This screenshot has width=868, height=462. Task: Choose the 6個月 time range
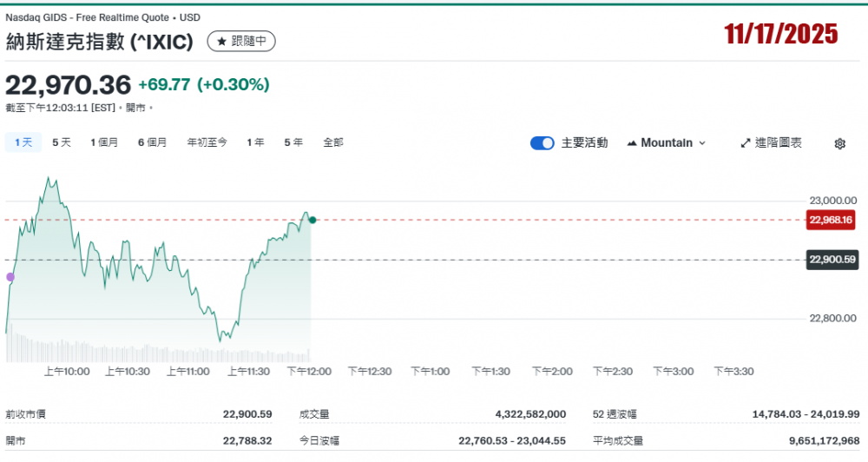[x=152, y=142]
